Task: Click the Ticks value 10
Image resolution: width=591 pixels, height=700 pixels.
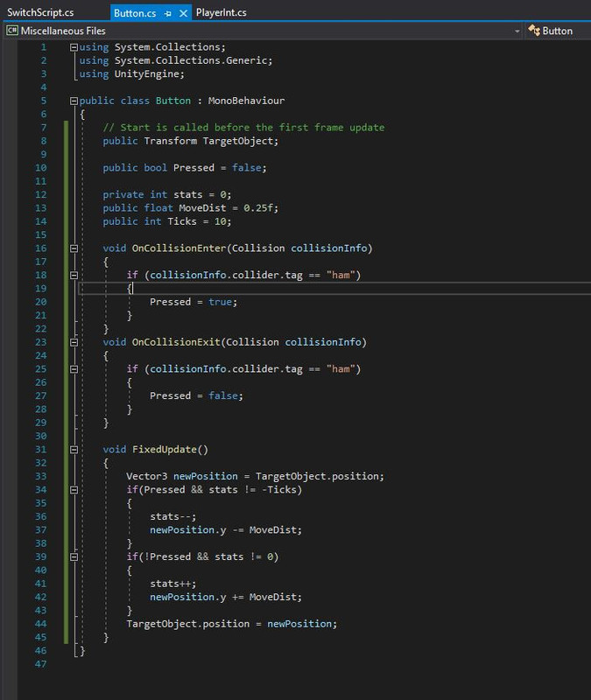Action: coord(220,221)
